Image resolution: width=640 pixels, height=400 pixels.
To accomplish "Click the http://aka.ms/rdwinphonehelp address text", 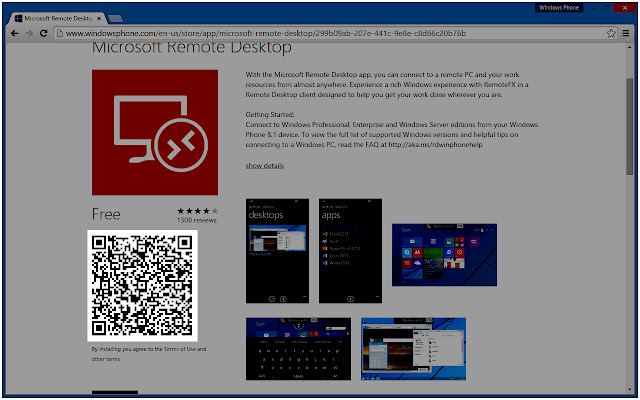I will click(436, 144).
